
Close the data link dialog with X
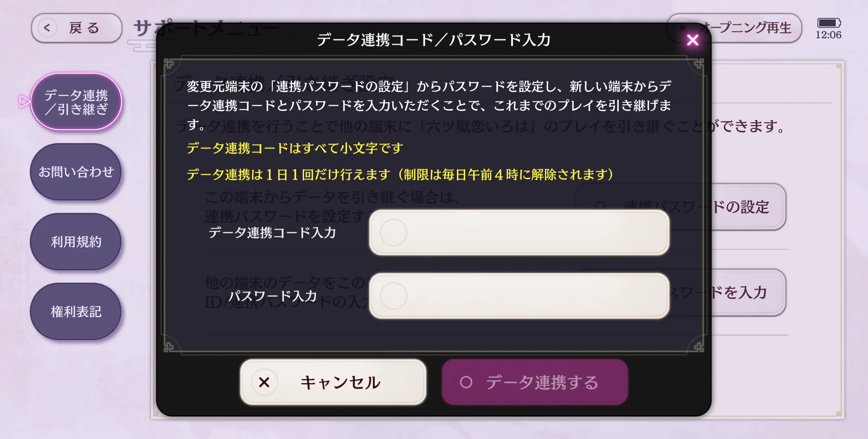[693, 40]
